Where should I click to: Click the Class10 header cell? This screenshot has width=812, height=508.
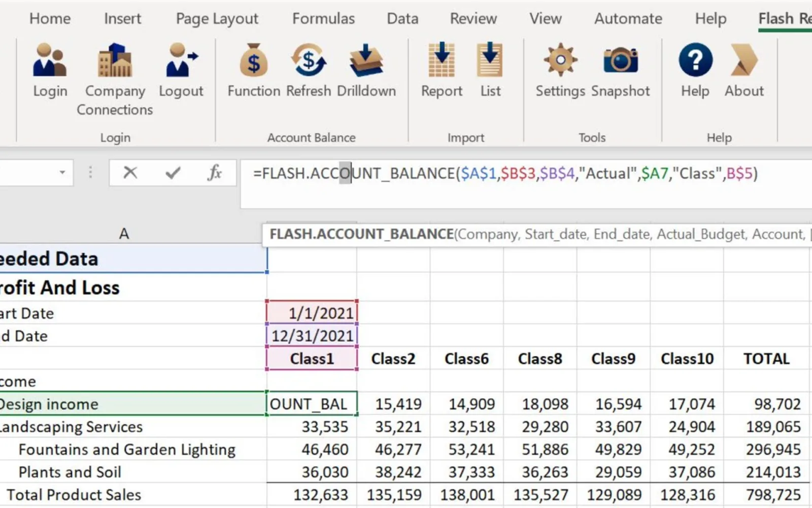[687, 359]
